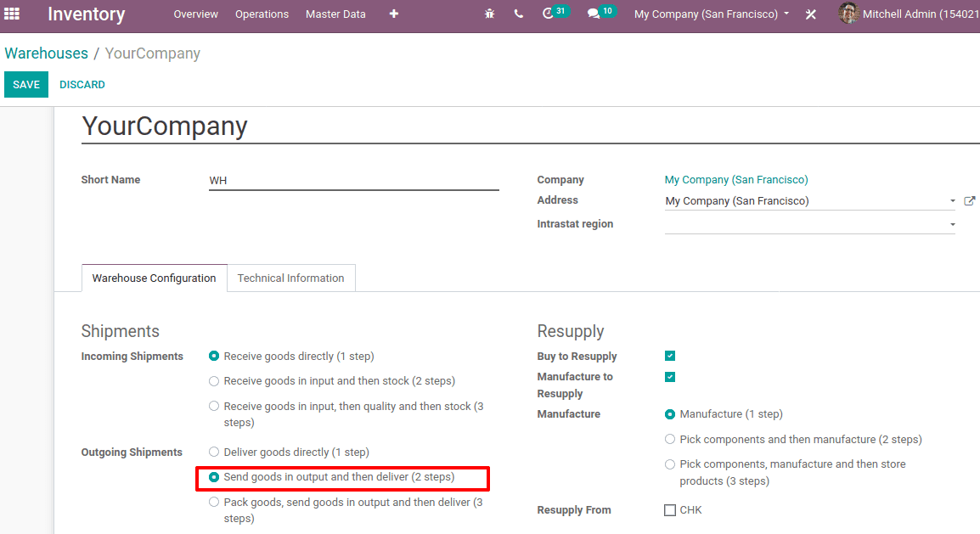
Task: Click the Resupply From label
Action: 574,509
